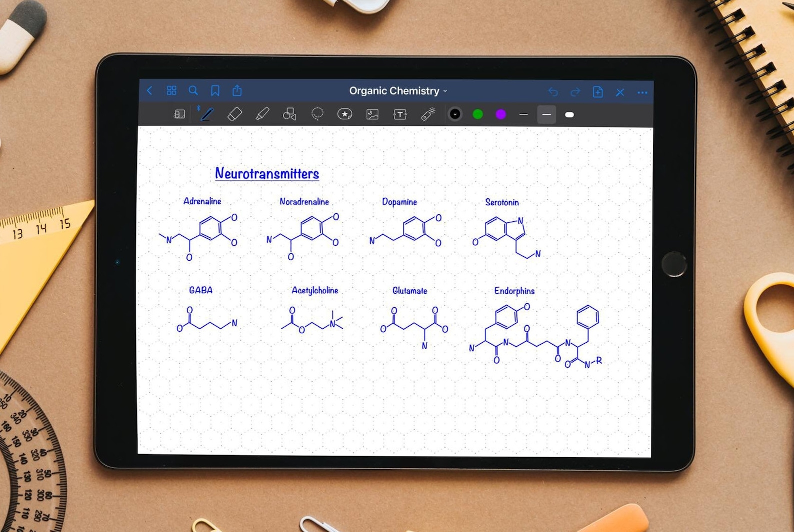Select the Highlighter tool

pyautogui.click(x=262, y=114)
